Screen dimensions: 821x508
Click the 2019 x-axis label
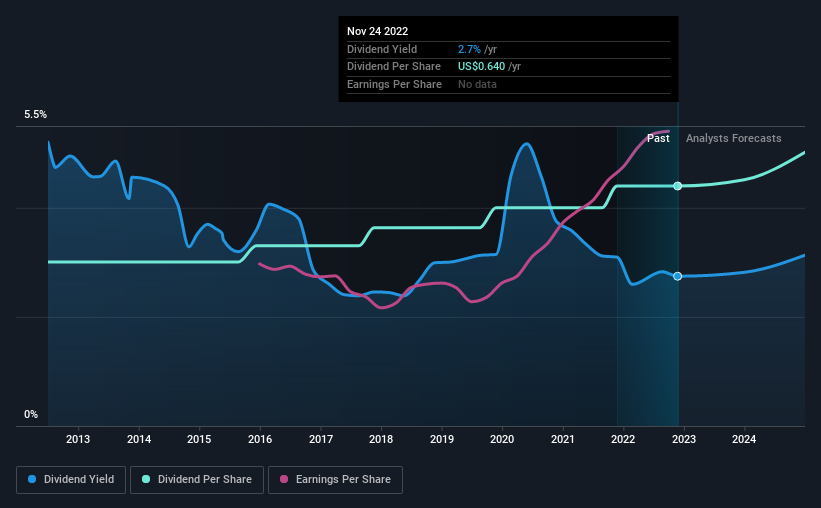[x=441, y=439]
